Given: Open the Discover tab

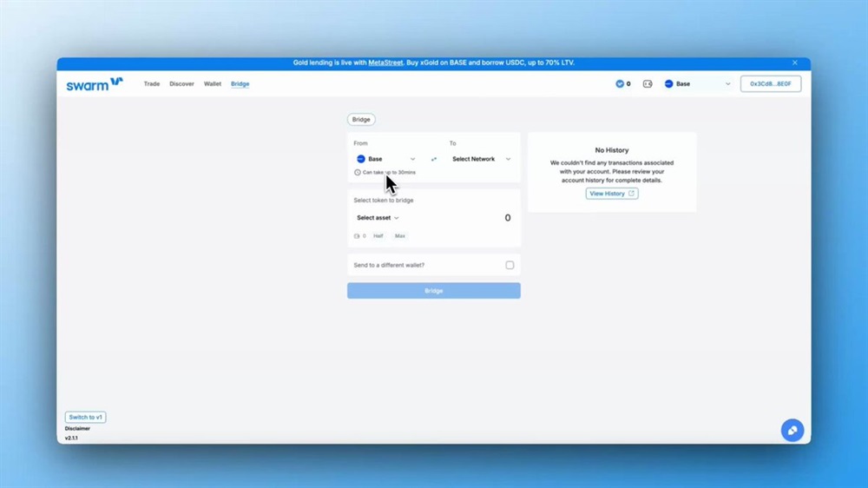Looking at the screenshot, I should coord(181,84).
